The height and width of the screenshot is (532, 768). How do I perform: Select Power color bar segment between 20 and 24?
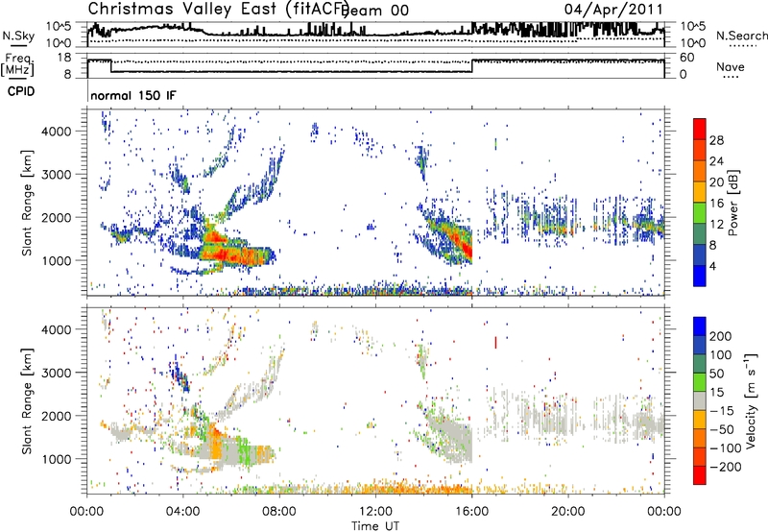pyautogui.click(x=700, y=171)
